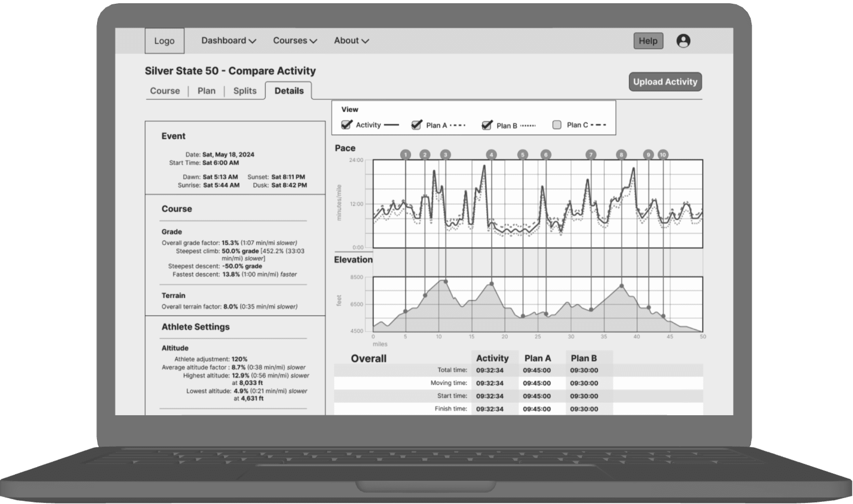Toggle off the Plan A checkbox
This screenshot has height=504, width=853.
point(416,125)
